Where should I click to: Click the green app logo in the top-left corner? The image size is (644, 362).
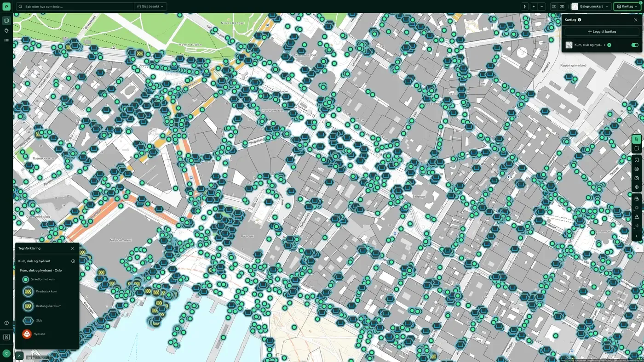[x=6, y=6]
